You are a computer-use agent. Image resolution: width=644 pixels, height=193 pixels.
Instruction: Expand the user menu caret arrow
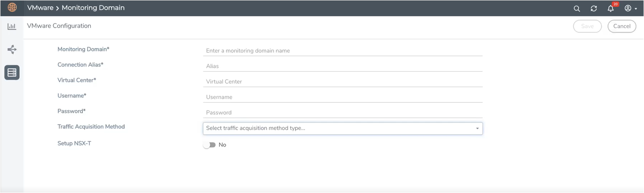[x=636, y=9]
